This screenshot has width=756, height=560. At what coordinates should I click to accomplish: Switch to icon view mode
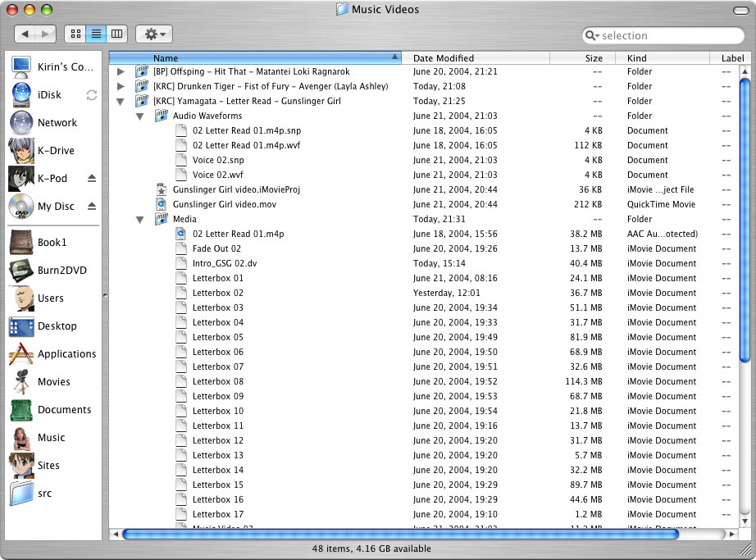point(75,34)
